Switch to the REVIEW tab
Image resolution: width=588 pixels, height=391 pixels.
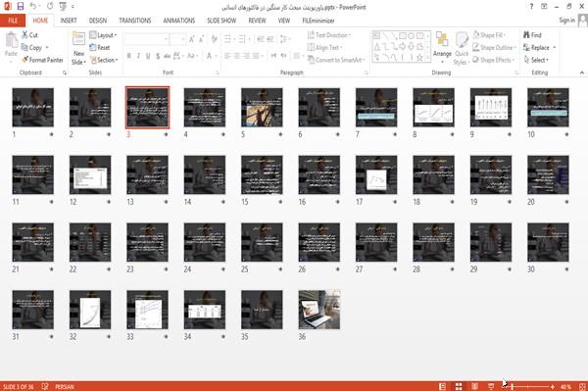(x=257, y=21)
